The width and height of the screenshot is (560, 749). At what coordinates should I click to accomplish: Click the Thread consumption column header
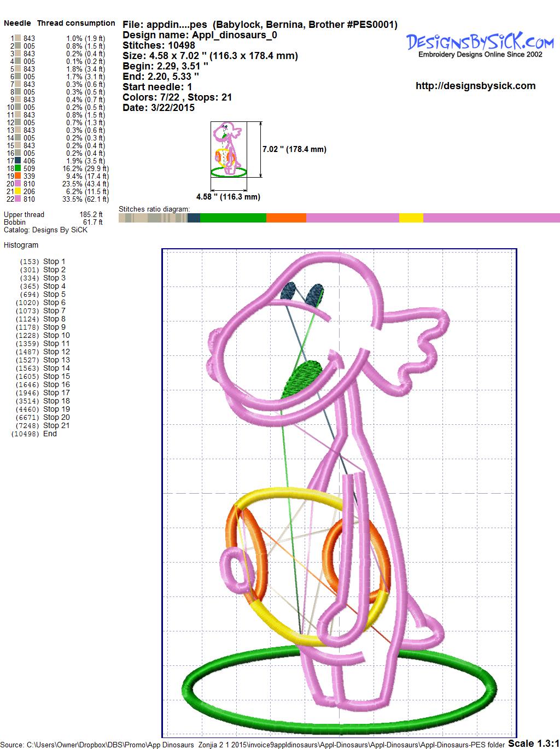point(76,23)
